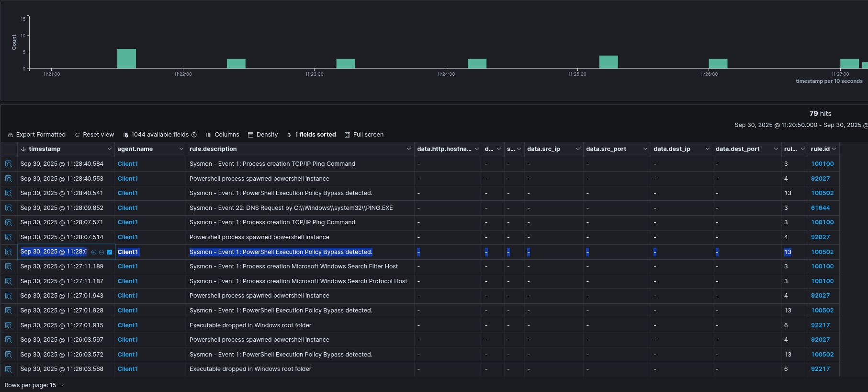Click the tallest histogram bar after 11:21:00
Image resolution: width=868 pixels, height=392 pixels.
pos(126,58)
